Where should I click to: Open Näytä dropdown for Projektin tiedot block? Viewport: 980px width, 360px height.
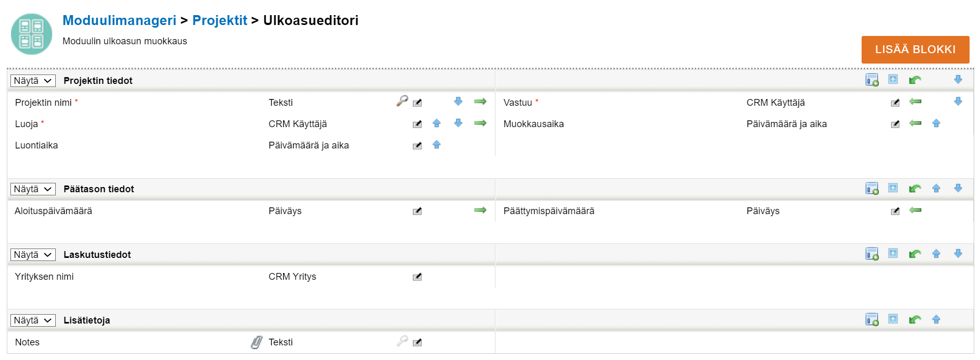[33, 81]
